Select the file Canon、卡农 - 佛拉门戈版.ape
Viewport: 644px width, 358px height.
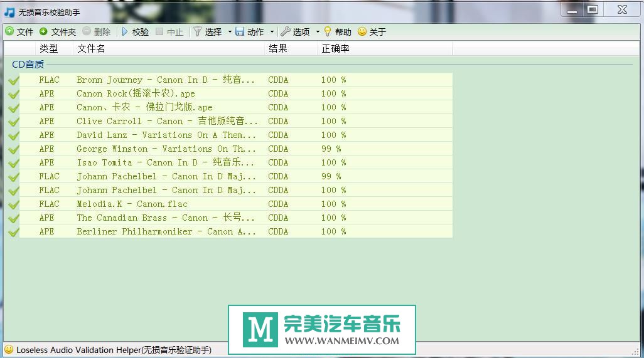click(x=144, y=107)
